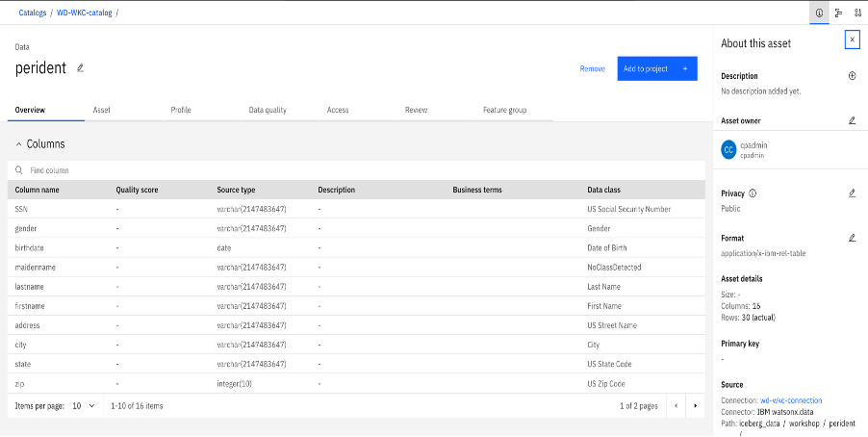Viewport: 868px width, 437px height.
Task: Edit the perident asset name with the pencil
Action: pyautogui.click(x=81, y=68)
